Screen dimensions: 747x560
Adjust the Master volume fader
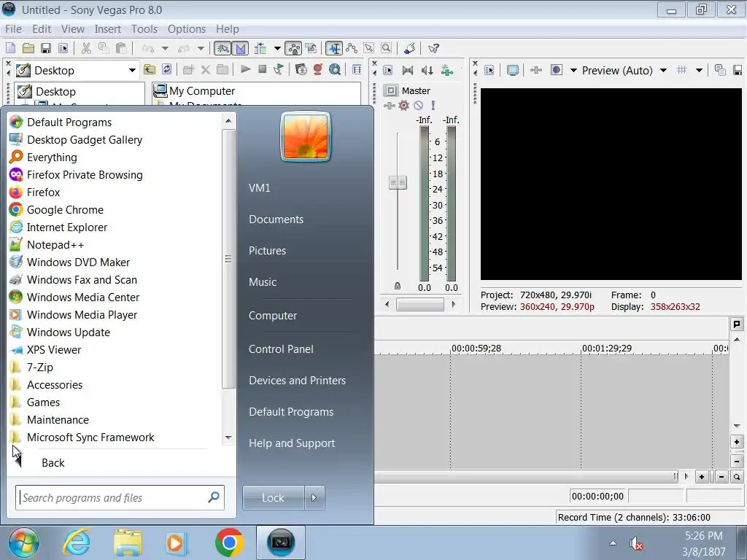click(398, 182)
